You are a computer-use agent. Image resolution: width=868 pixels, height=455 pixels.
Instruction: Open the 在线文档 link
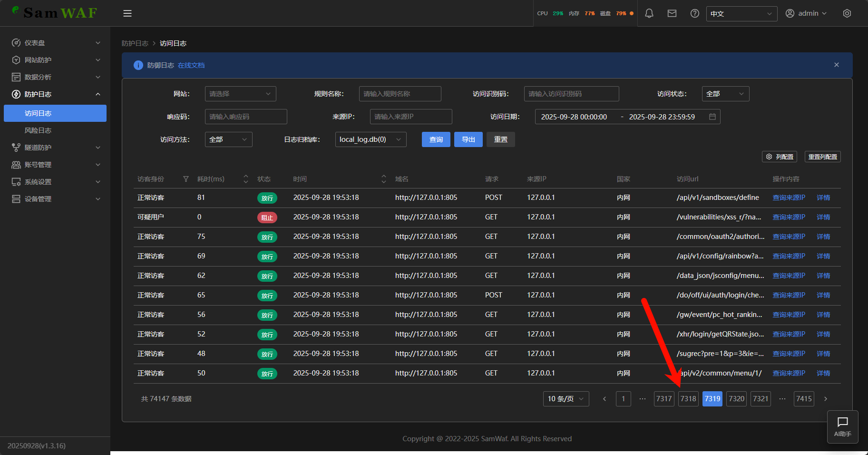[191, 65]
